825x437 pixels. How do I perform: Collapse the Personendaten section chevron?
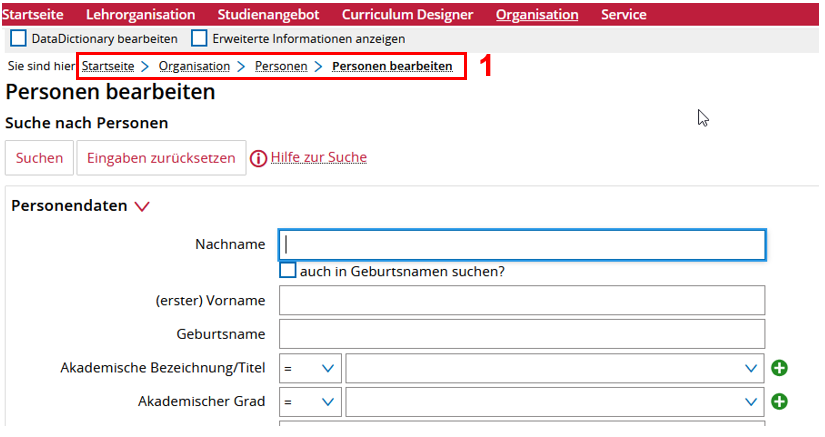pos(142,207)
